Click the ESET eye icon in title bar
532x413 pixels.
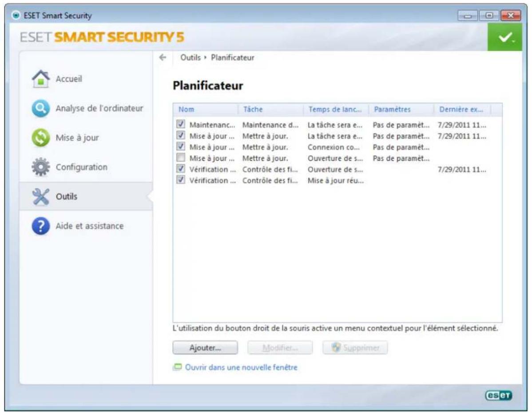click(16, 15)
